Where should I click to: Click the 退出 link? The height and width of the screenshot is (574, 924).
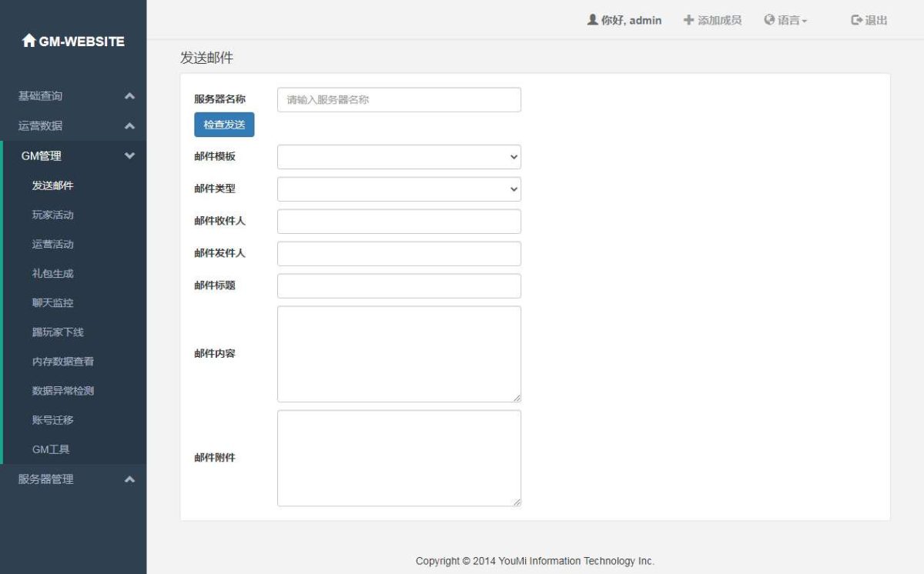pyautogui.click(x=869, y=20)
